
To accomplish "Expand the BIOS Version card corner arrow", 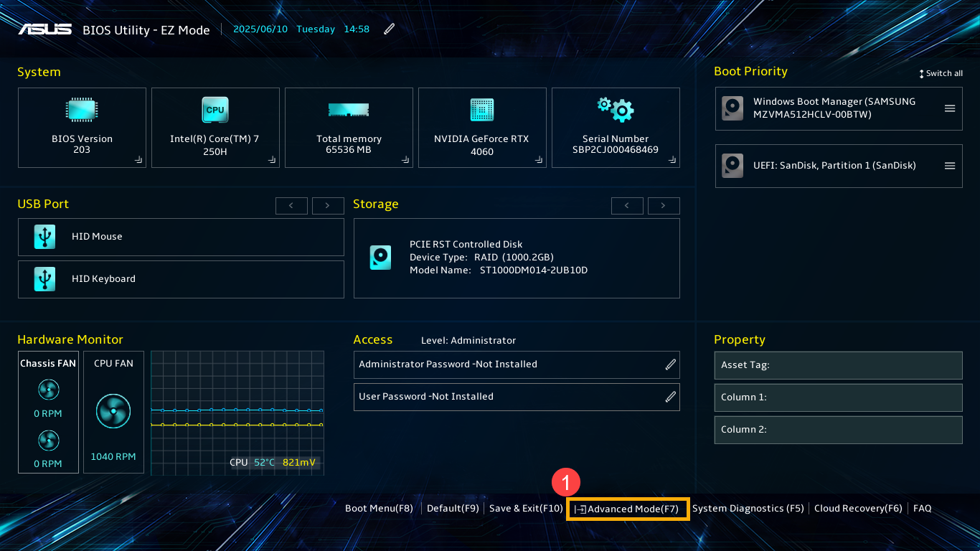I will (x=138, y=160).
